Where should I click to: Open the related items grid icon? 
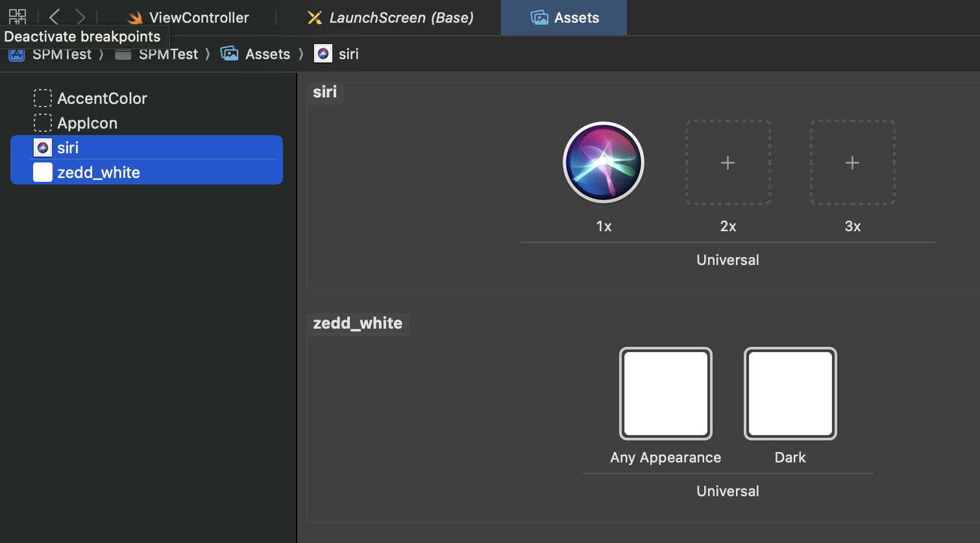(18, 16)
